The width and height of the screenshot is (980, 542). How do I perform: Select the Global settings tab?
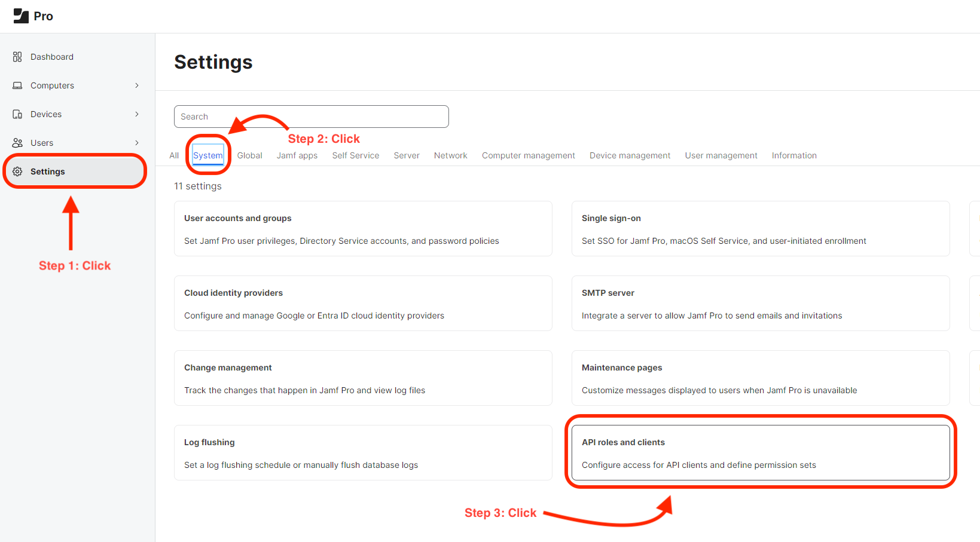tap(249, 155)
